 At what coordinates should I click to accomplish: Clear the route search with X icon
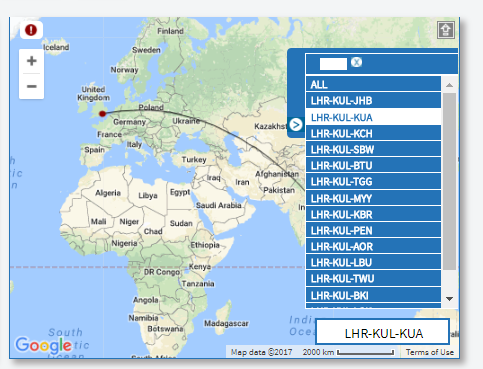click(x=356, y=62)
